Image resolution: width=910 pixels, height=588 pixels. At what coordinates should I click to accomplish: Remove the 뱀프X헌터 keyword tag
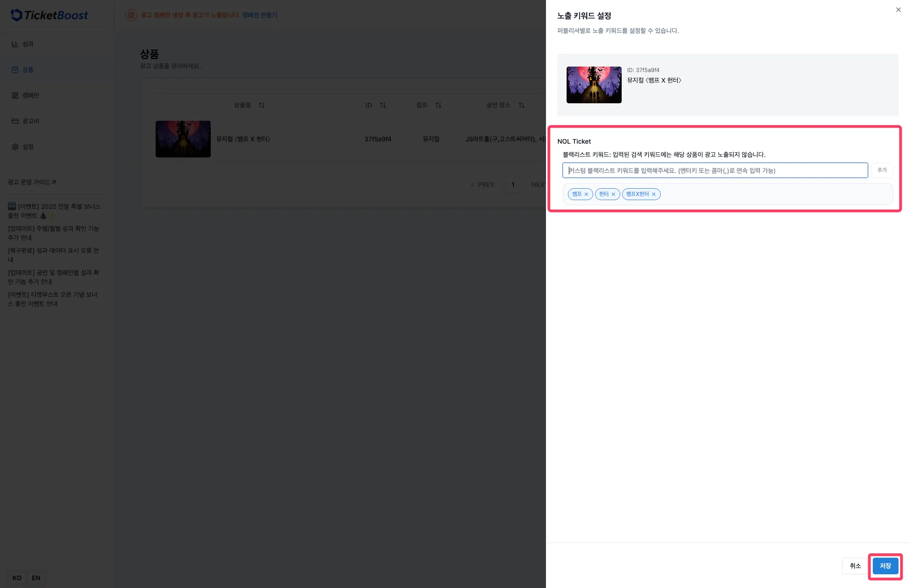click(654, 194)
